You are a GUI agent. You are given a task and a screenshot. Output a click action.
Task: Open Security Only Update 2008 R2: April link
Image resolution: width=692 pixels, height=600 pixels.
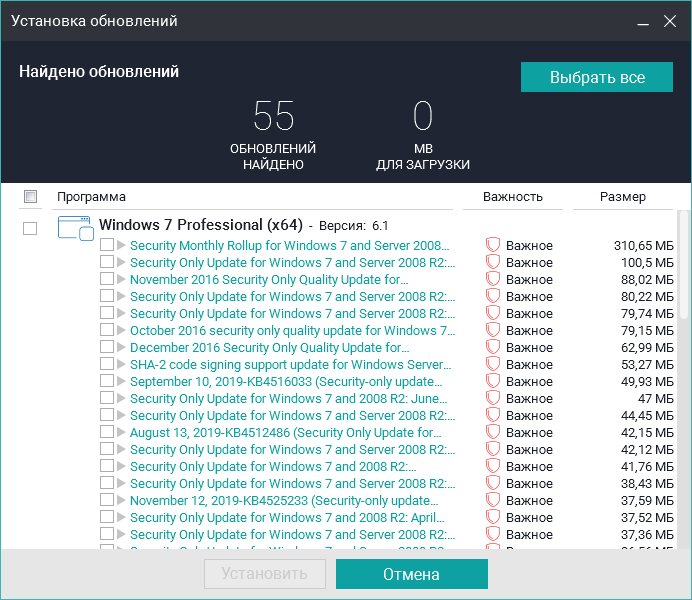point(287,517)
